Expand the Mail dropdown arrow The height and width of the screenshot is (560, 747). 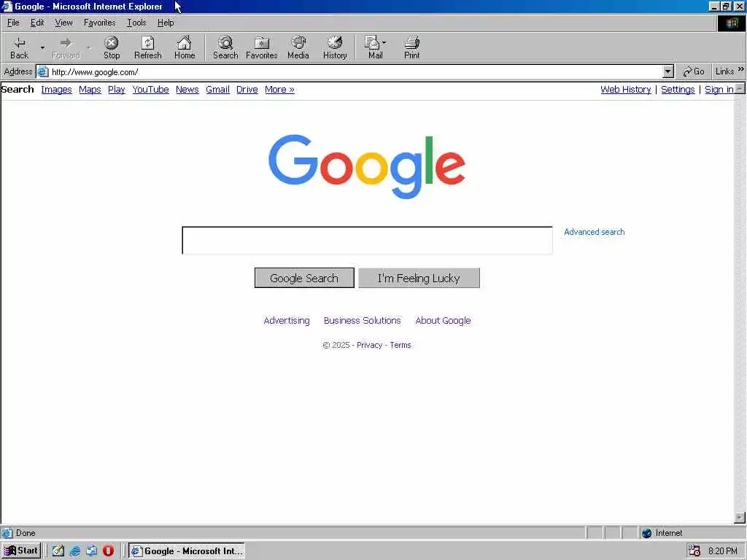(384, 42)
